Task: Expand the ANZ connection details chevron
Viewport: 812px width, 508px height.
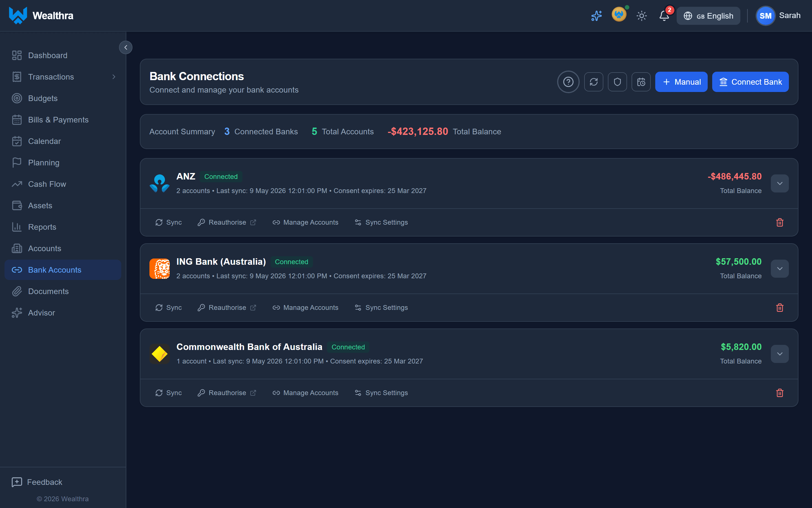Action: tap(780, 183)
